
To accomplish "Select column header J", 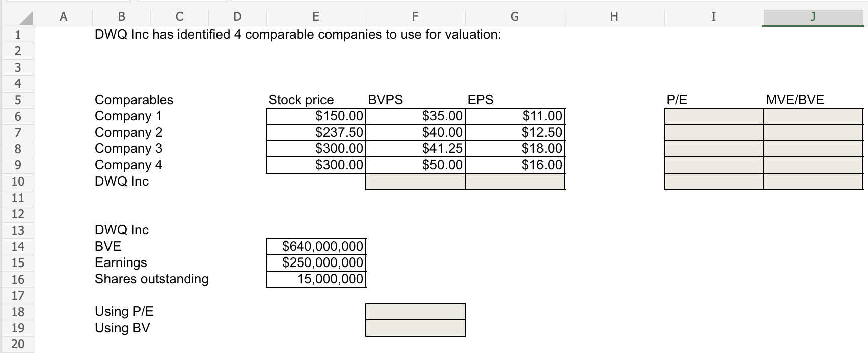I will (812, 16).
